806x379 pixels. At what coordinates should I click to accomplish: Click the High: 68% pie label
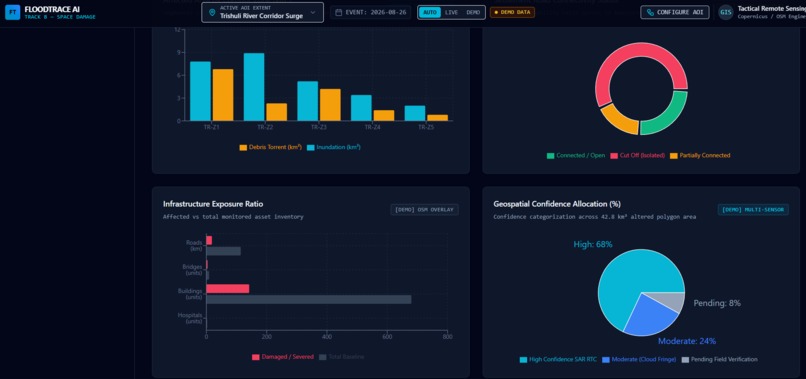pyautogui.click(x=593, y=244)
